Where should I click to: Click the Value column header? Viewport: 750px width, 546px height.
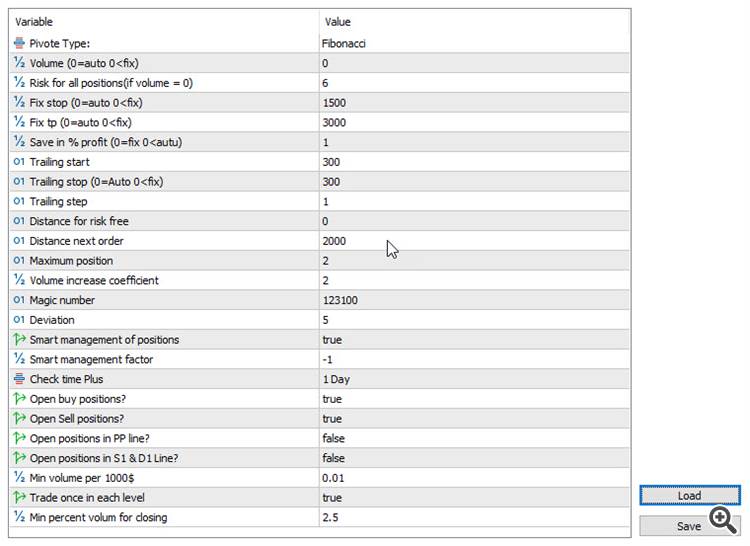[338, 22]
